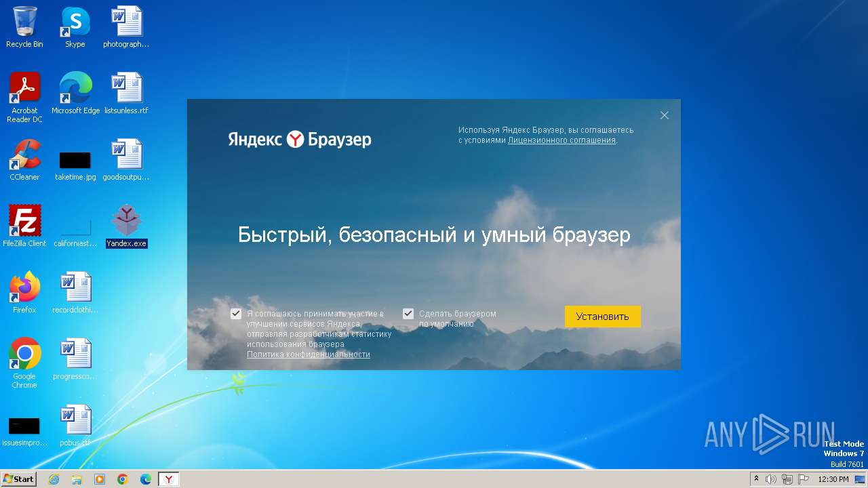The height and width of the screenshot is (488, 868).
Task: Open Internet Explorer from taskbar
Action: [54, 479]
